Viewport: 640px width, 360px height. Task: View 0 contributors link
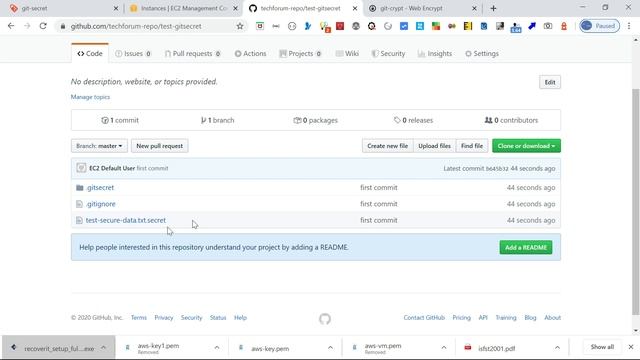tap(511, 120)
